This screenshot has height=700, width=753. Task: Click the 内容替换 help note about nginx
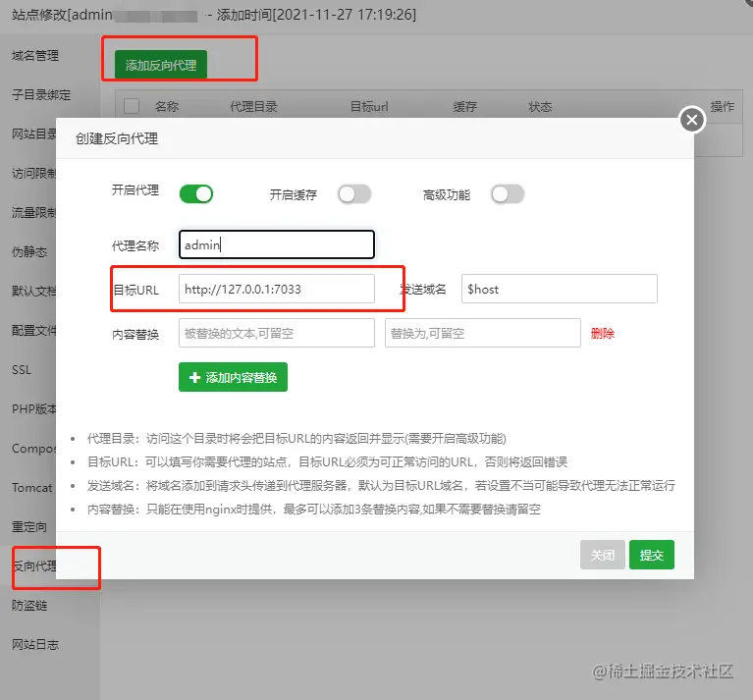coord(314,509)
